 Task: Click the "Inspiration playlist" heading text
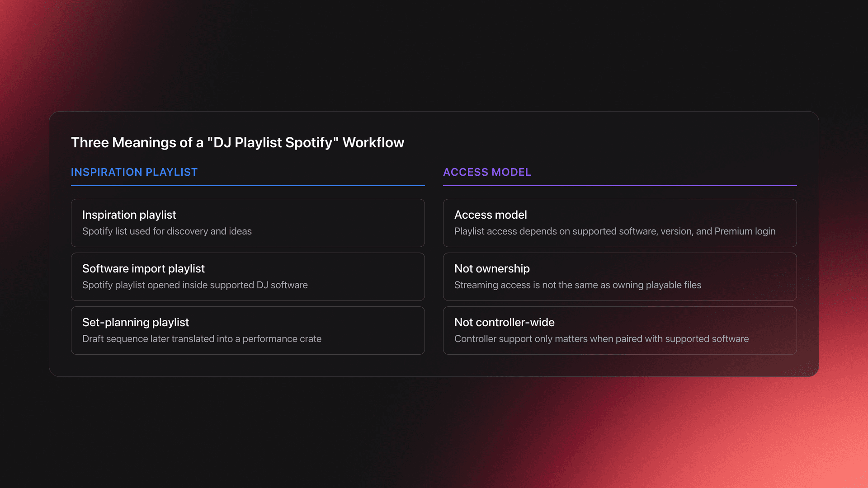[129, 215]
